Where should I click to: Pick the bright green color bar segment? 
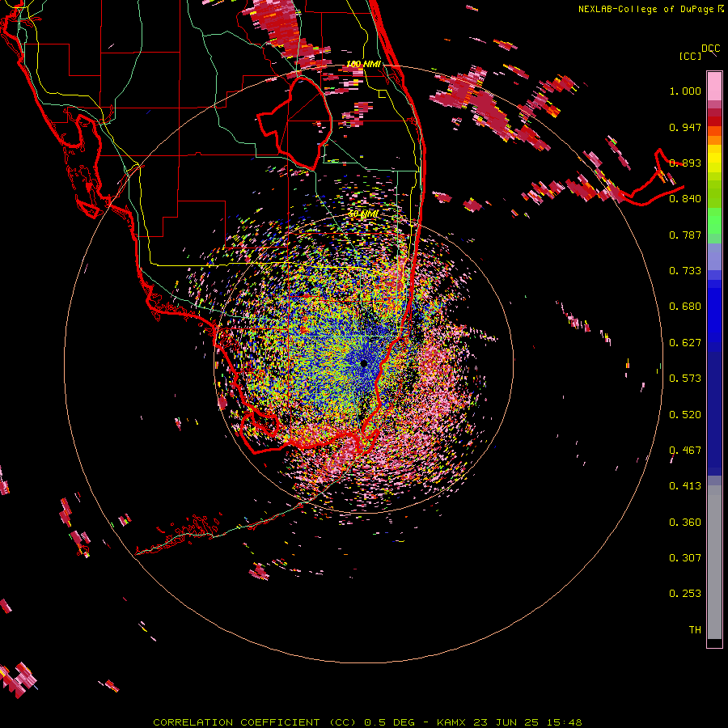[x=714, y=221]
